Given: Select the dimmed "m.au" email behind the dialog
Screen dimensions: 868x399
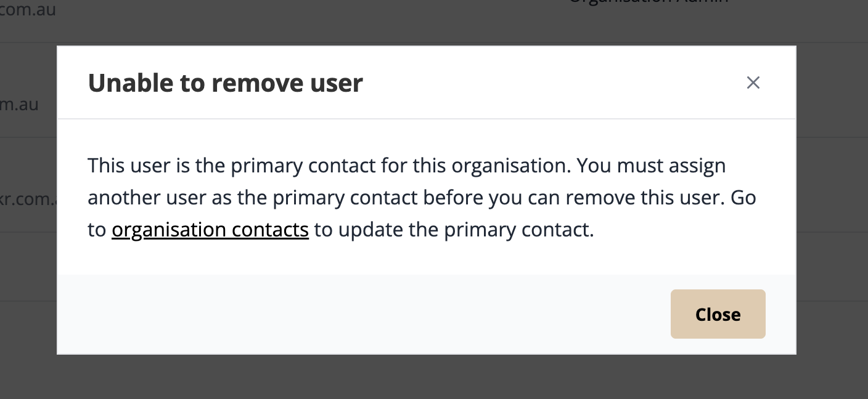Looking at the screenshot, I should click(x=19, y=104).
